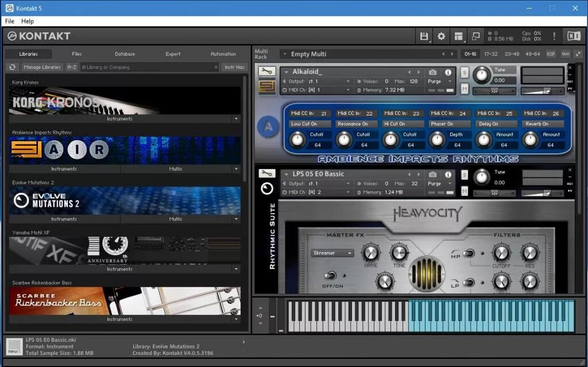The image size is (588, 367).
Task: Click the NI logo in header
Action: [574, 36]
